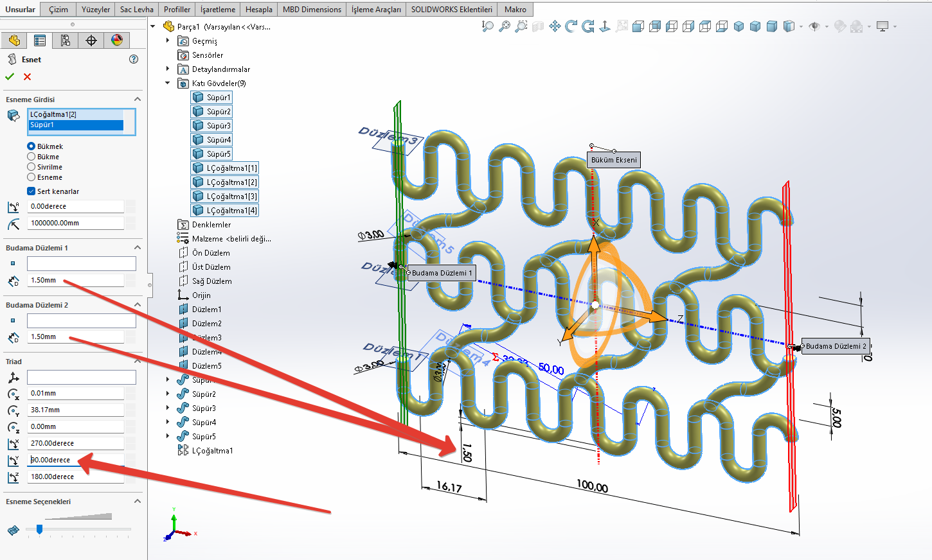Open the DimXpert crosshair manager tab
Image resolution: width=932 pixels, height=560 pixels.
tap(91, 40)
